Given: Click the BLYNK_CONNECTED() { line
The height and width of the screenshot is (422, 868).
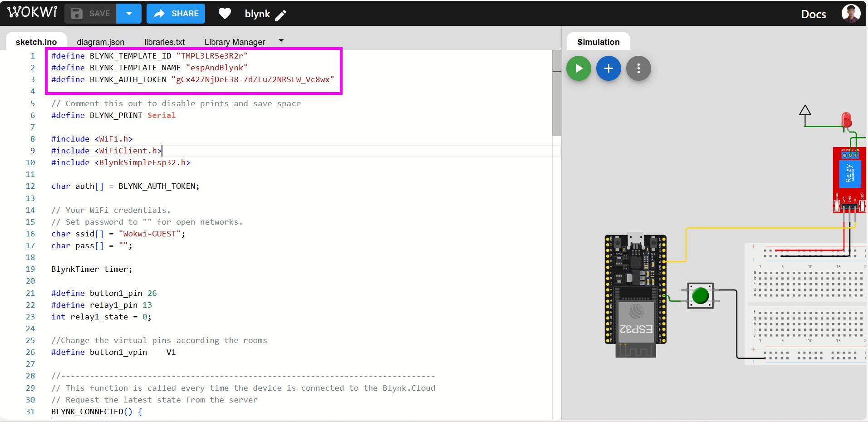Looking at the screenshot, I should click(x=97, y=412).
